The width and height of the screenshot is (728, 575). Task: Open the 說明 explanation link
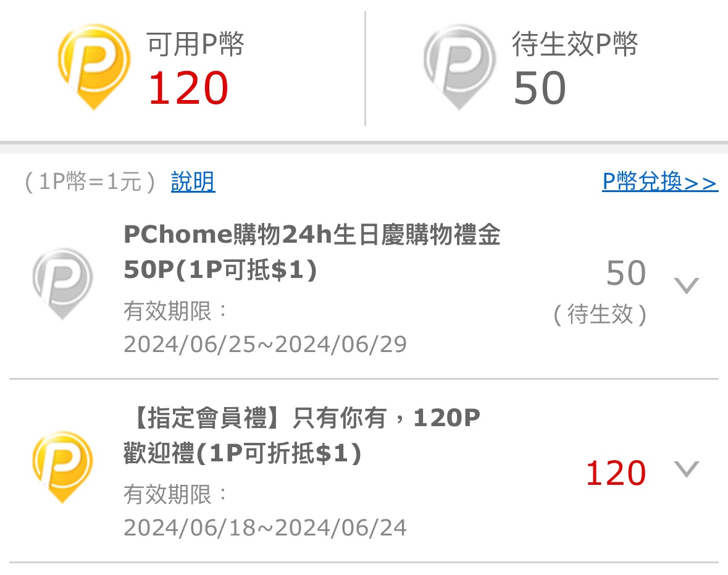click(x=193, y=183)
